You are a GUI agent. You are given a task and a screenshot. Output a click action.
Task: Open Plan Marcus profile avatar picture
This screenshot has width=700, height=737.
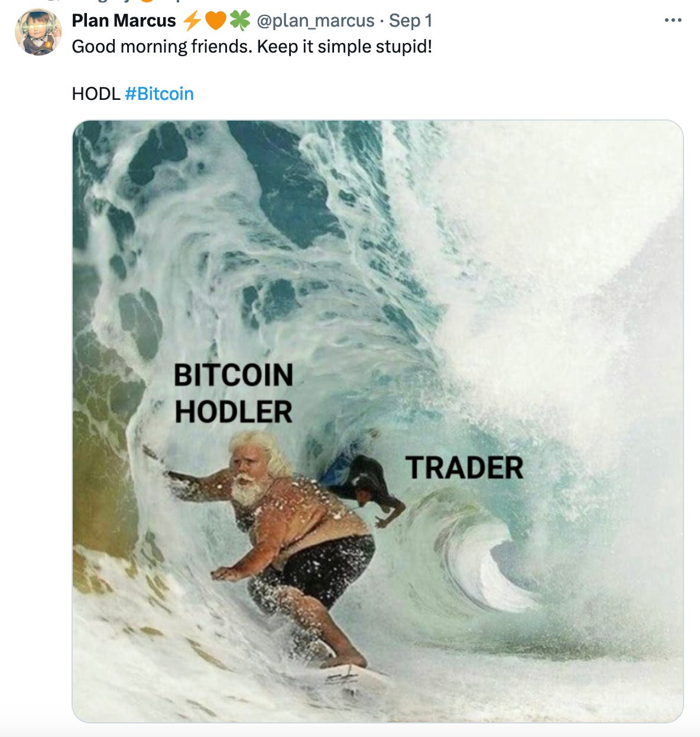click(38, 32)
